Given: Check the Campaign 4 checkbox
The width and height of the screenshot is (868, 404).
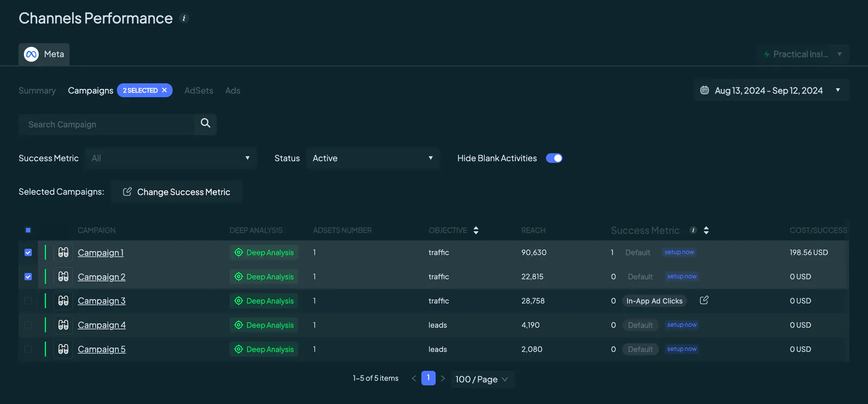Looking at the screenshot, I should 28,325.
